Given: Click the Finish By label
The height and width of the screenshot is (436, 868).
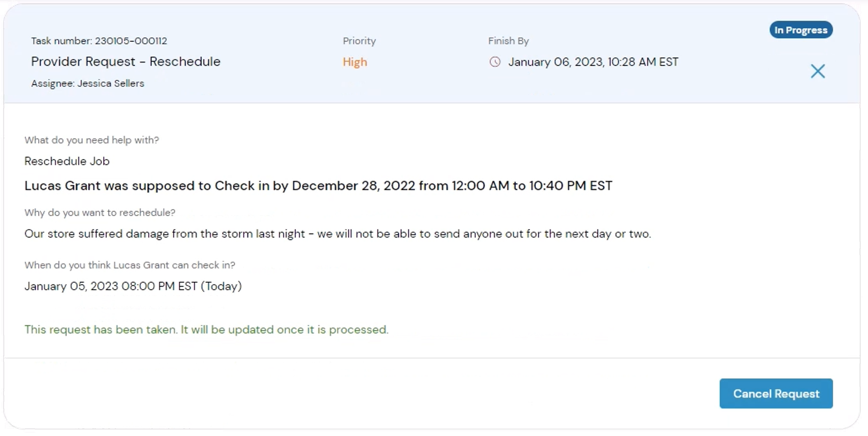Looking at the screenshot, I should click(x=508, y=41).
